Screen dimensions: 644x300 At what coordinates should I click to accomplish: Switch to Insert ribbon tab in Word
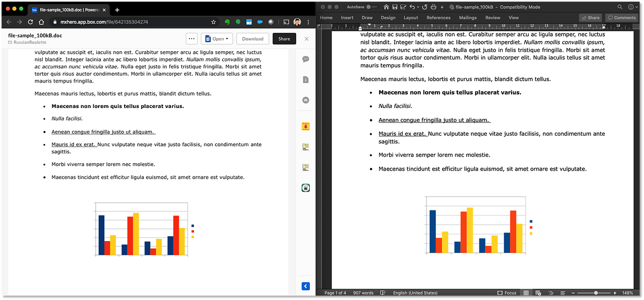(x=347, y=18)
